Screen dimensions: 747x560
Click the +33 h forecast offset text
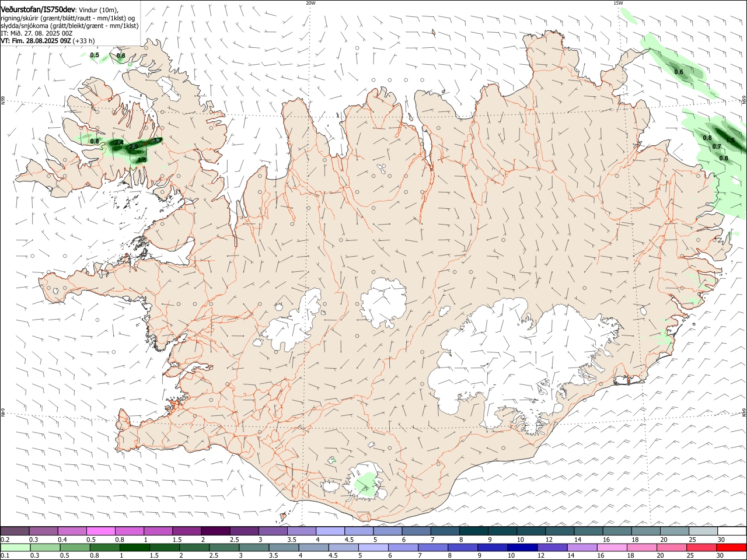[84, 41]
